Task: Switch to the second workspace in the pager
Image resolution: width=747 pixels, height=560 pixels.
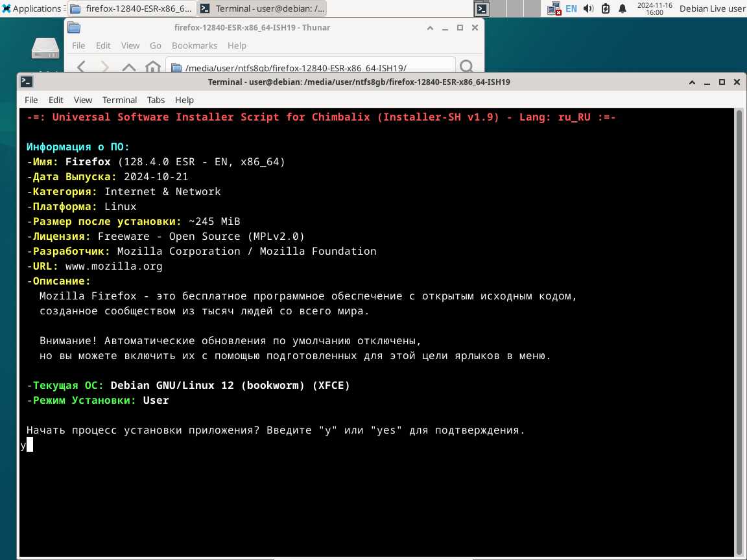Action: tap(498, 8)
